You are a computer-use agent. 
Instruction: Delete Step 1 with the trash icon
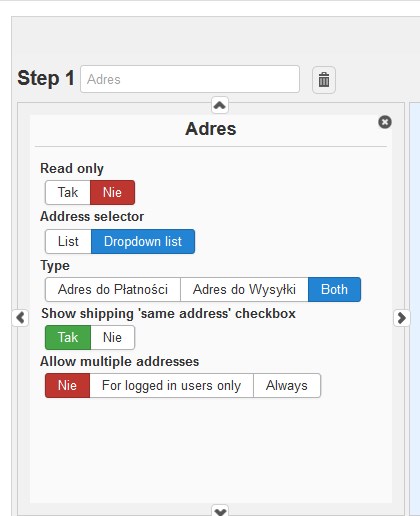click(x=324, y=80)
